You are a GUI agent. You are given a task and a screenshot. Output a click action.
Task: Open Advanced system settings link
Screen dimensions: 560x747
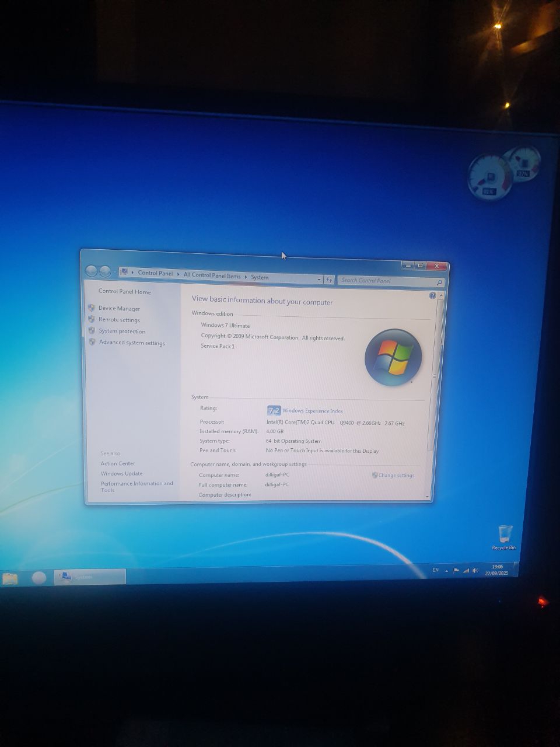(132, 343)
